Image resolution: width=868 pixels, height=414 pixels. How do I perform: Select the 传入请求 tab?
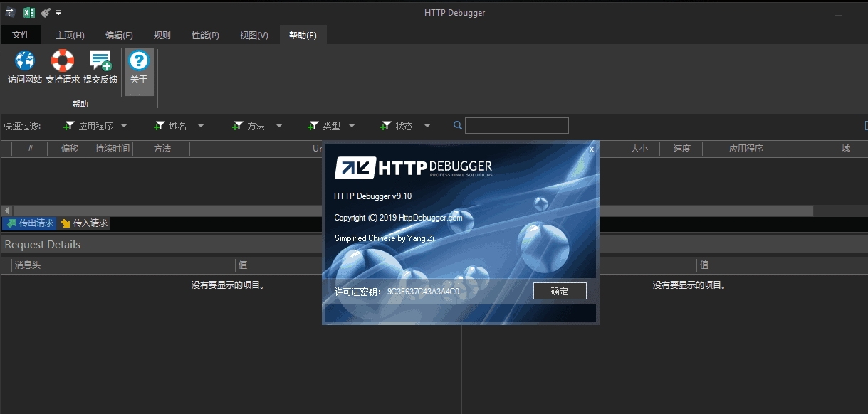click(x=84, y=223)
